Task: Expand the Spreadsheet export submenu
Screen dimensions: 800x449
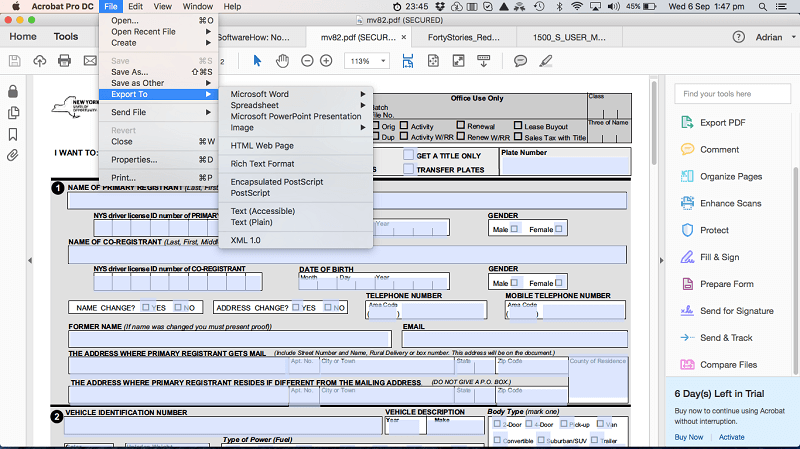Action: click(296, 105)
